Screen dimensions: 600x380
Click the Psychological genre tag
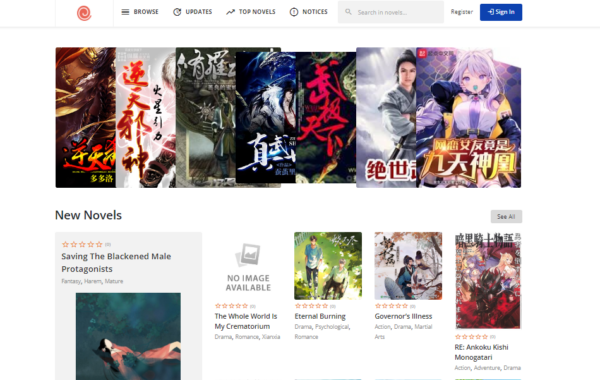click(x=332, y=327)
